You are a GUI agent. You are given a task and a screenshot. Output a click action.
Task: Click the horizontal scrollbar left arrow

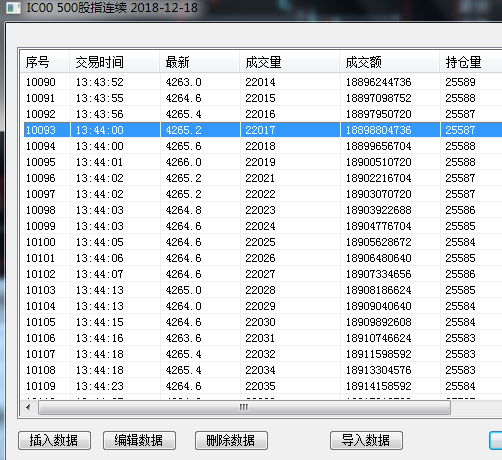28,407
